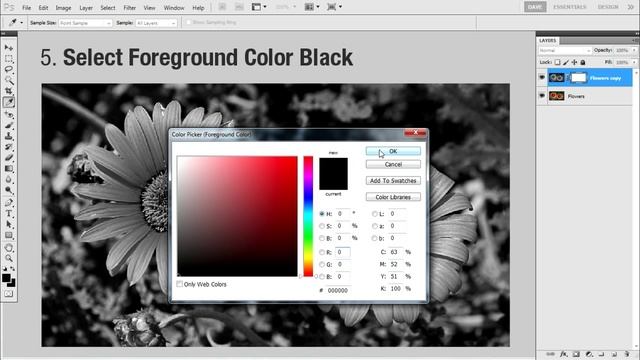Select the Zoom tool in toolbox
The height and width of the screenshot is (360, 640).
click(x=9, y=258)
